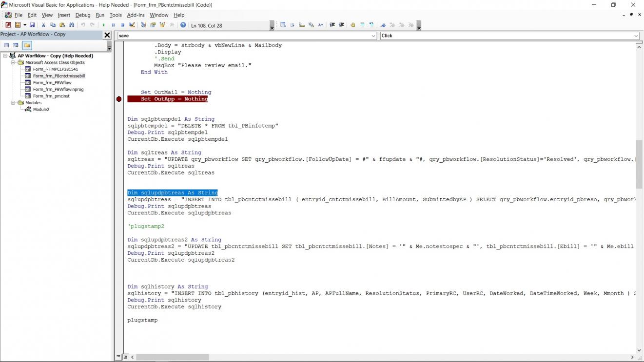The height and width of the screenshot is (362, 644).
Task: Click the Reset (stop) toolbar icon
Action: click(122, 25)
